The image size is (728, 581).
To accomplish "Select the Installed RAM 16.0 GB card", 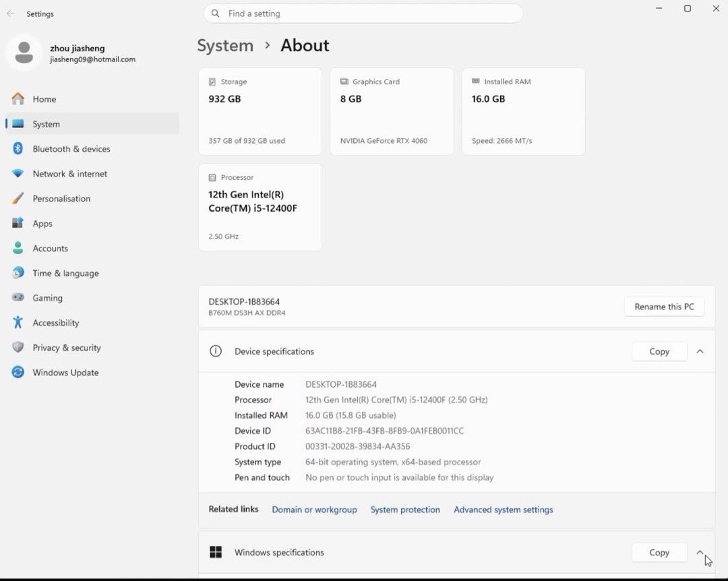I will coord(523,111).
